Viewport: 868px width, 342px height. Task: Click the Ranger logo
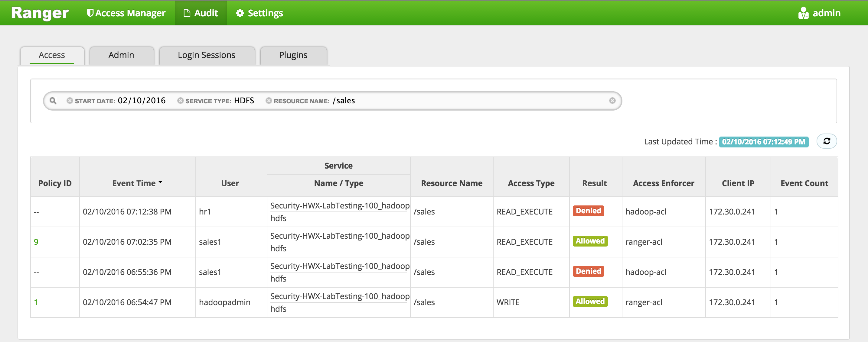pyautogui.click(x=40, y=13)
